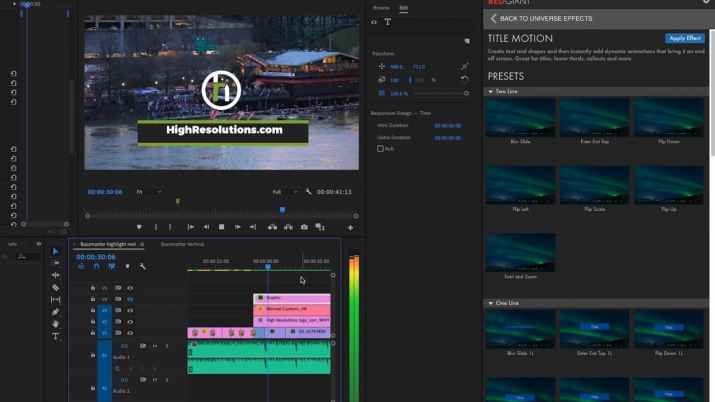This screenshot has height=402, width=715.
Task: Switch to the Baumaster Vertical sequence tab
Action: pos(182,244)
